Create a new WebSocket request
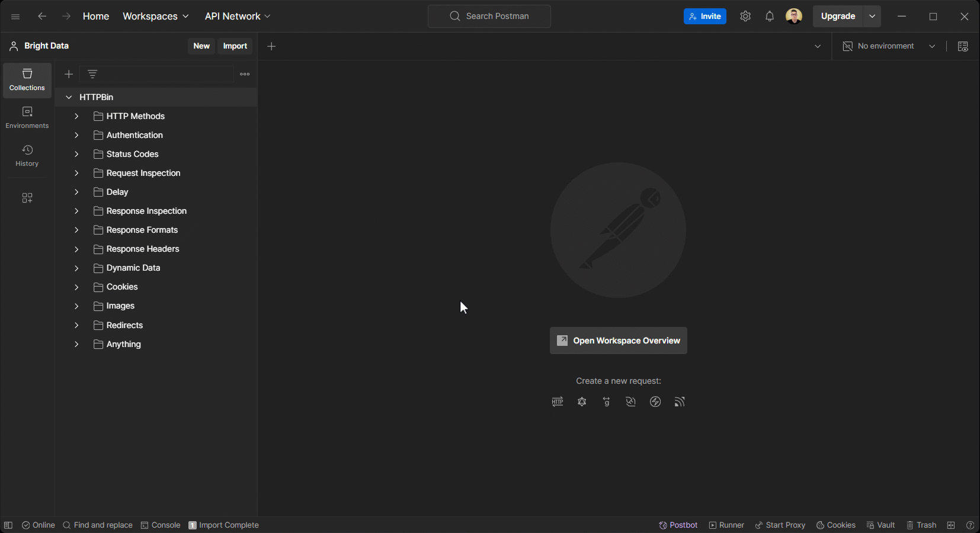 pyautogui.click(x=630, y=402)
